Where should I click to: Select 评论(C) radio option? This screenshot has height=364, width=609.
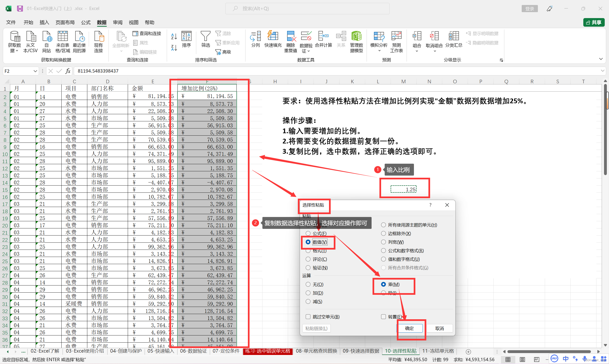[308, 259]
